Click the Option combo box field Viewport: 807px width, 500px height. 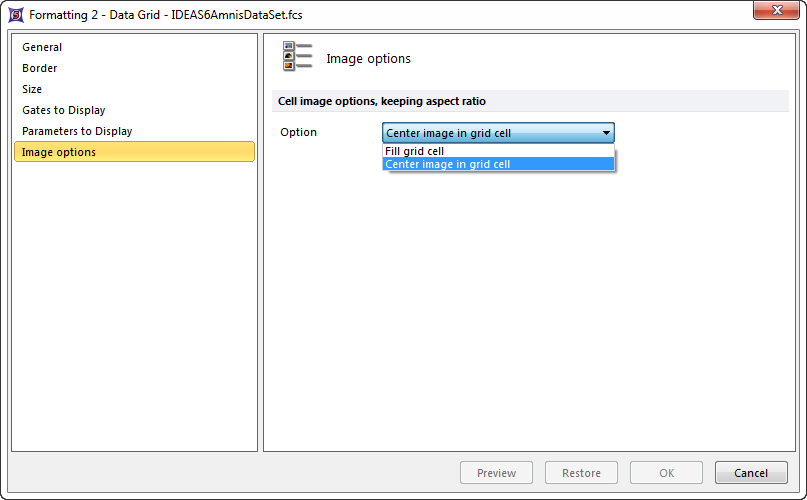(490, 133)
